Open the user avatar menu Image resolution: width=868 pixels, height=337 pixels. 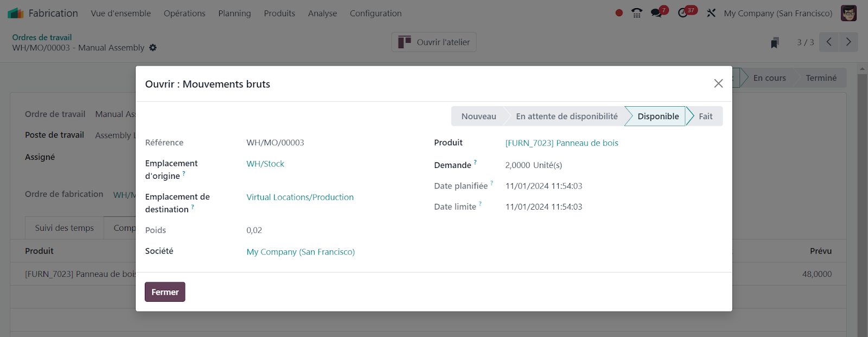point(848,13)
